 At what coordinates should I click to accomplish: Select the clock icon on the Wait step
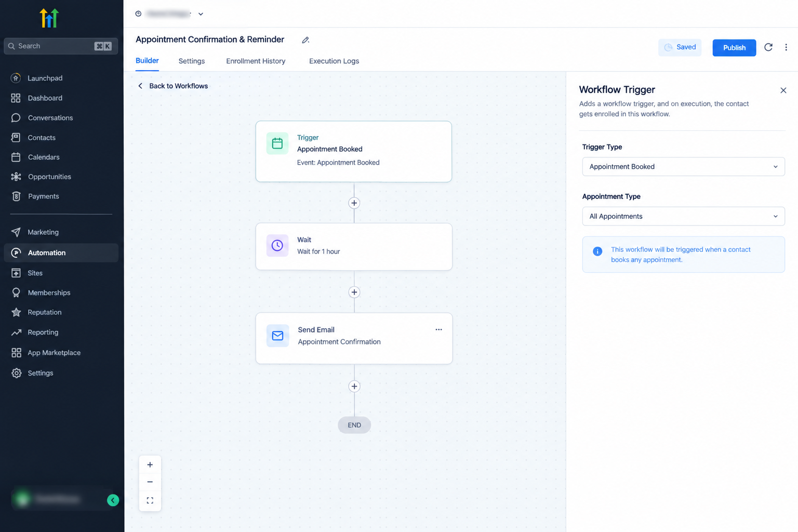click(277, 245)
